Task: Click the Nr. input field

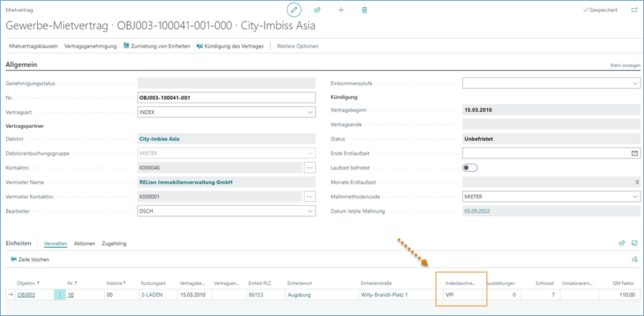Action: pos(227,97)
